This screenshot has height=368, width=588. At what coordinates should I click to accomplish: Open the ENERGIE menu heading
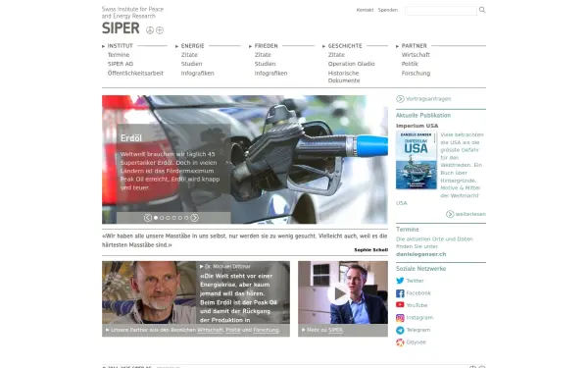pos(193,46)
